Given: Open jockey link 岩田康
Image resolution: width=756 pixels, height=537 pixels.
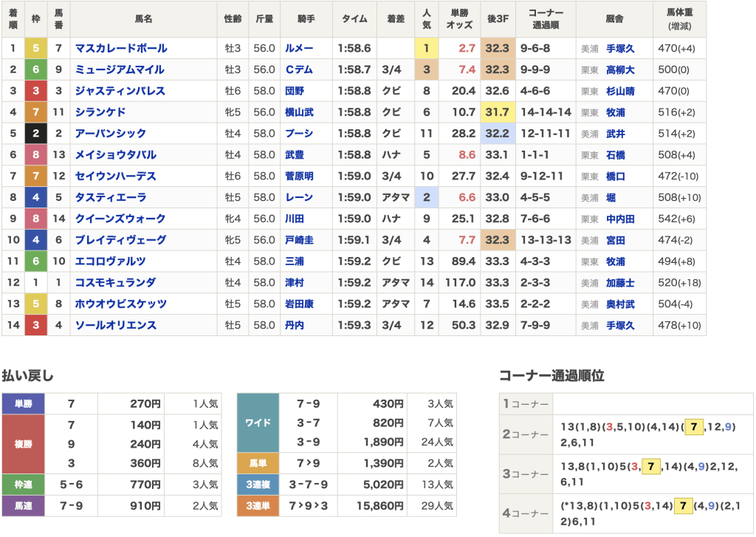Looking at the screenshot, I should click(299, 304).
